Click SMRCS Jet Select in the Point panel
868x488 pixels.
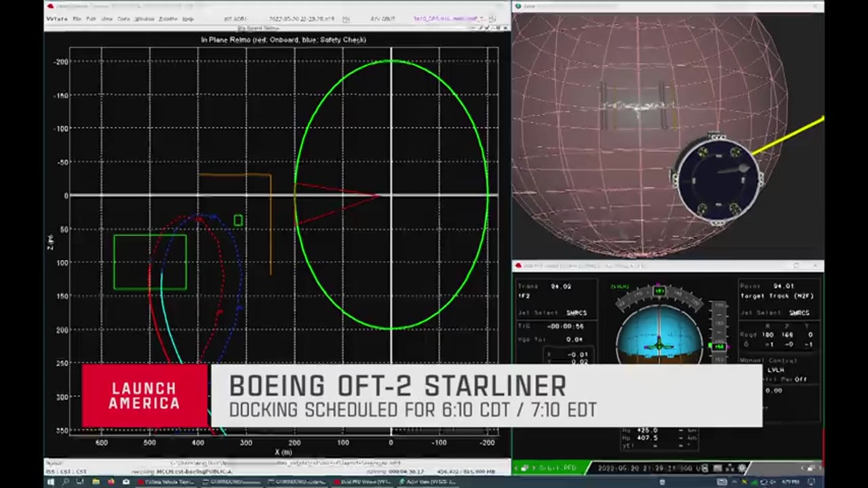coord(799,313)
